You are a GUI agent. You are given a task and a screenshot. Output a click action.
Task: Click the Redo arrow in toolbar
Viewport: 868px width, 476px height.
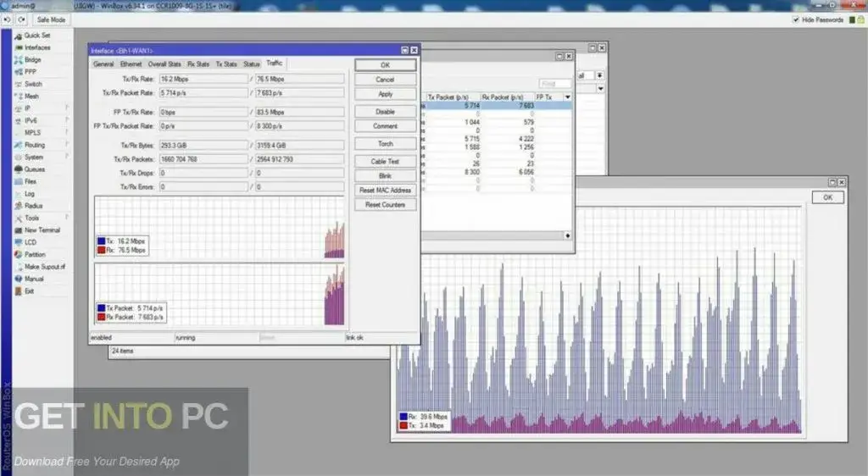tap(20, 19)
